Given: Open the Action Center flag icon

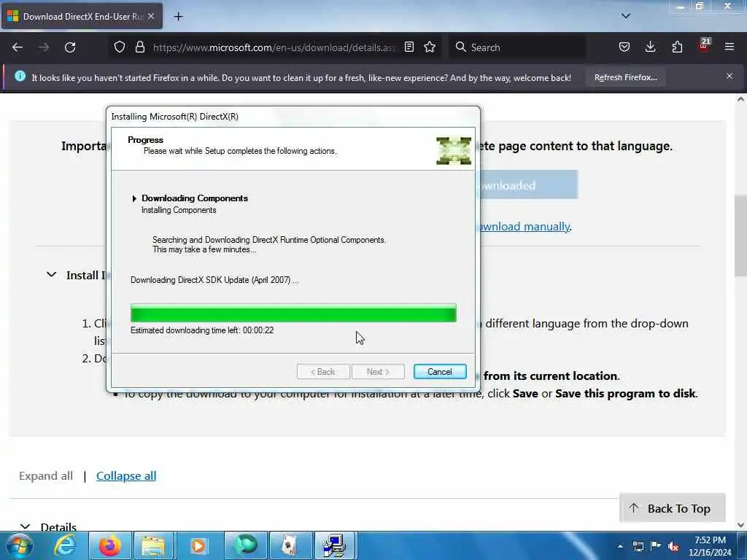Looking at the screenshot, I should 656,546.
